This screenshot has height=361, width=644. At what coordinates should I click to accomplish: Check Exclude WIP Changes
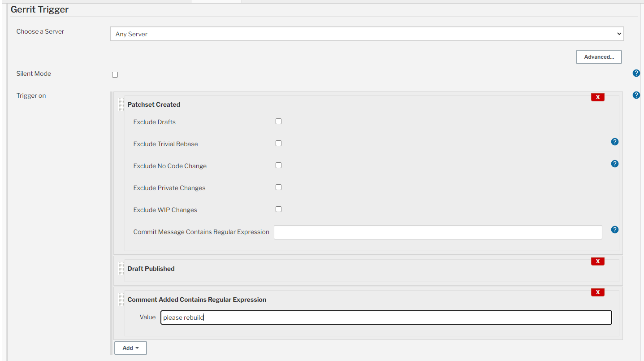(279, 209)
